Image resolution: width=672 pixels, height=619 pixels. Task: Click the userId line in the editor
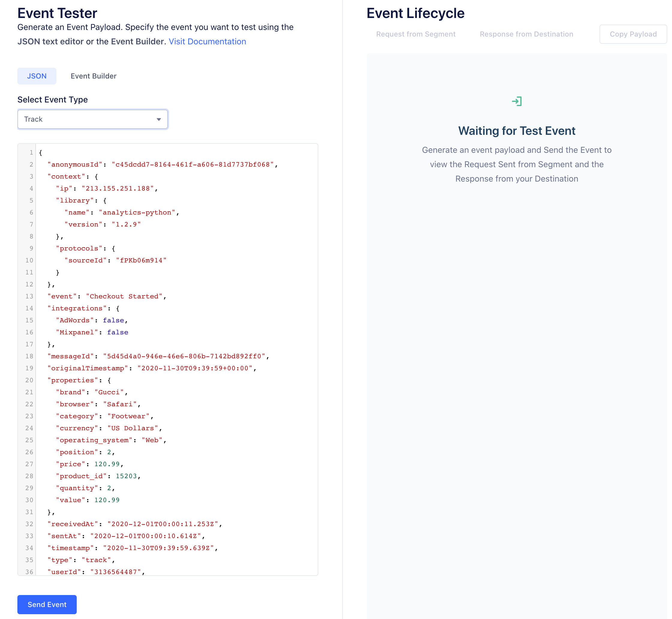pyautogui.click(x=96, y=572)
